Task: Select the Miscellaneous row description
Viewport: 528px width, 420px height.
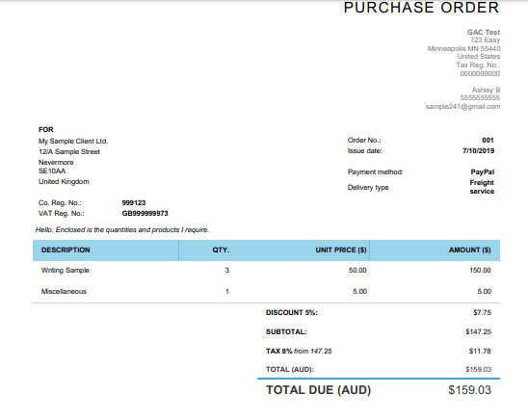Action: coord(64,292)
